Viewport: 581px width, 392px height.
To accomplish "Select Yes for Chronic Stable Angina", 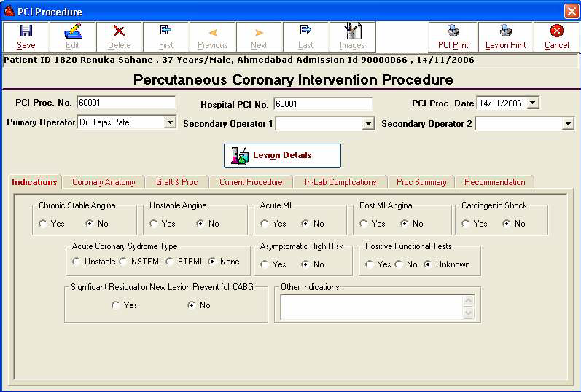I will click(x=44, y=224).
